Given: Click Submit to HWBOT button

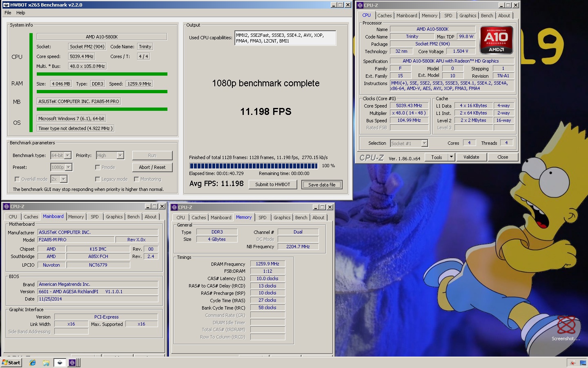Looking at the screenshot, I should [273, 184].
